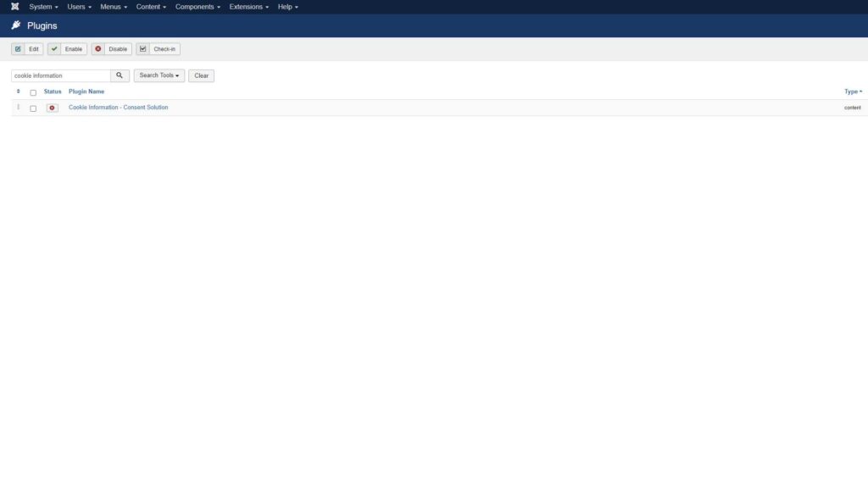
Task: Open the Users menu
Action: point(79,7)
